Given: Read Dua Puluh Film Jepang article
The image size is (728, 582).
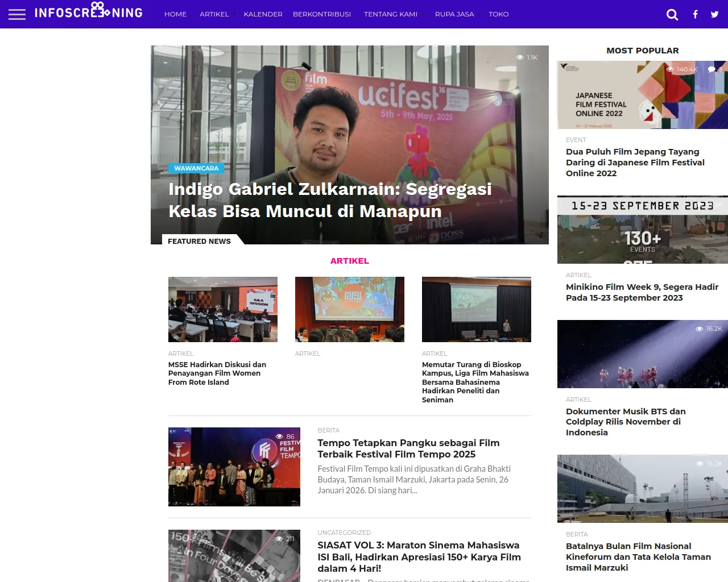Looking at the screenshot, I should coord(635,163).
